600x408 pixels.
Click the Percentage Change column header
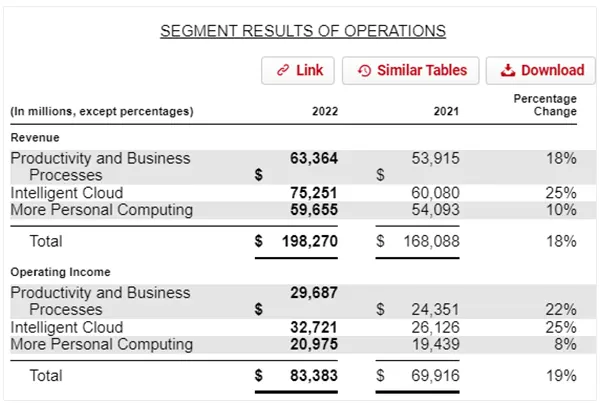[545, 105]
